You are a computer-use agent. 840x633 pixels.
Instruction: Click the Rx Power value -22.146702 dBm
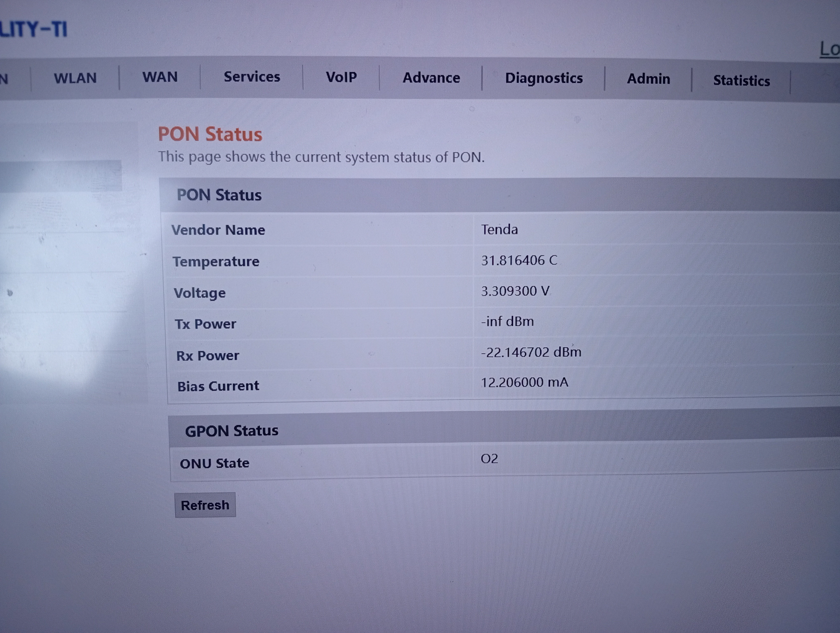tap(531, 352)
